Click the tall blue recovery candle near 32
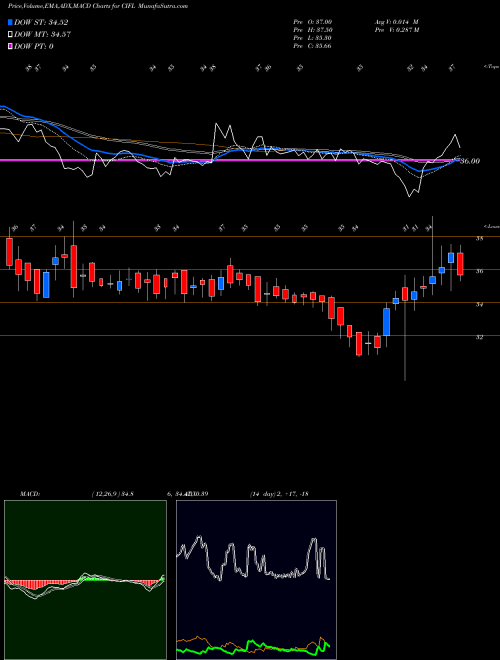Screen dimensions: 500x660 (x=386, y=322)
